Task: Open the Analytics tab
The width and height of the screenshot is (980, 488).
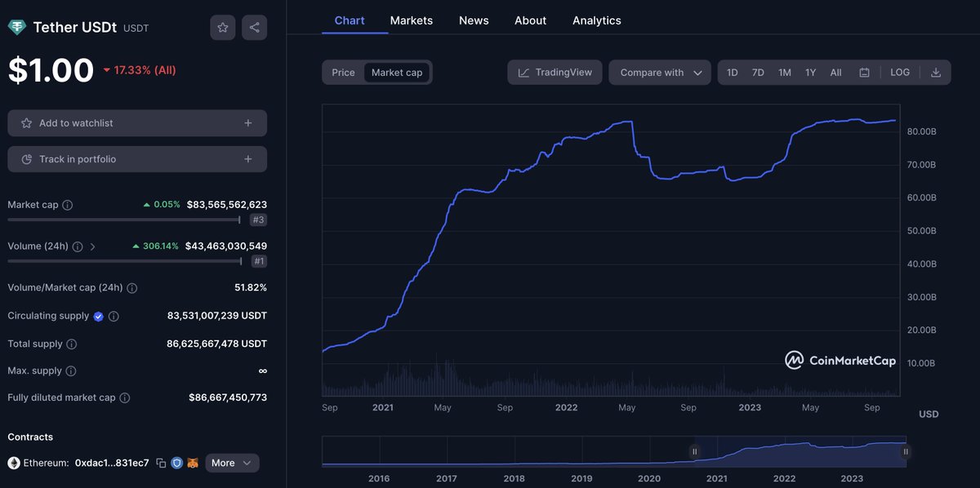Action: [x=597, y=20]
